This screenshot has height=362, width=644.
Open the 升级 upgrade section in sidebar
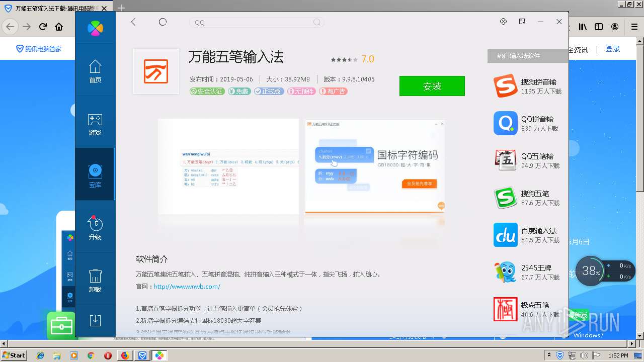95,228
